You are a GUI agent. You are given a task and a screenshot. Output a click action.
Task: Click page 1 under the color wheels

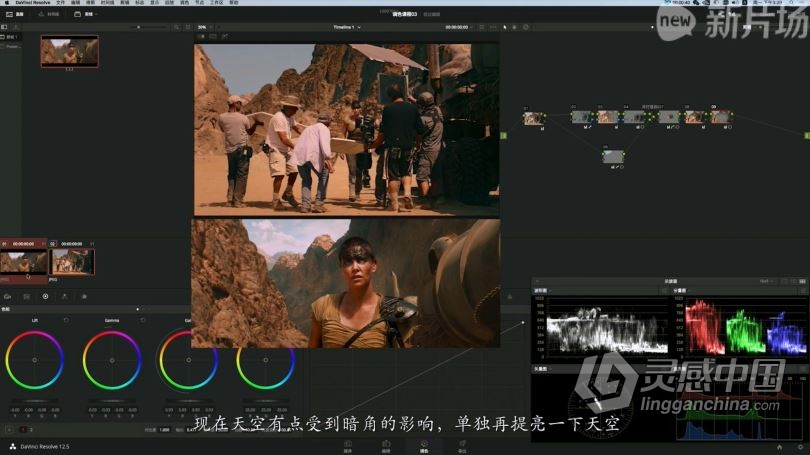23,430
